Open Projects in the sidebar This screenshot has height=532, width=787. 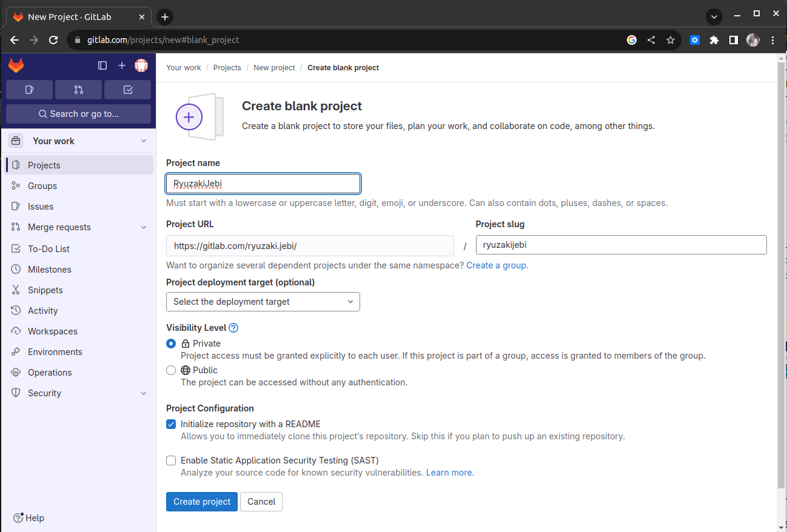tap(79, 165)
